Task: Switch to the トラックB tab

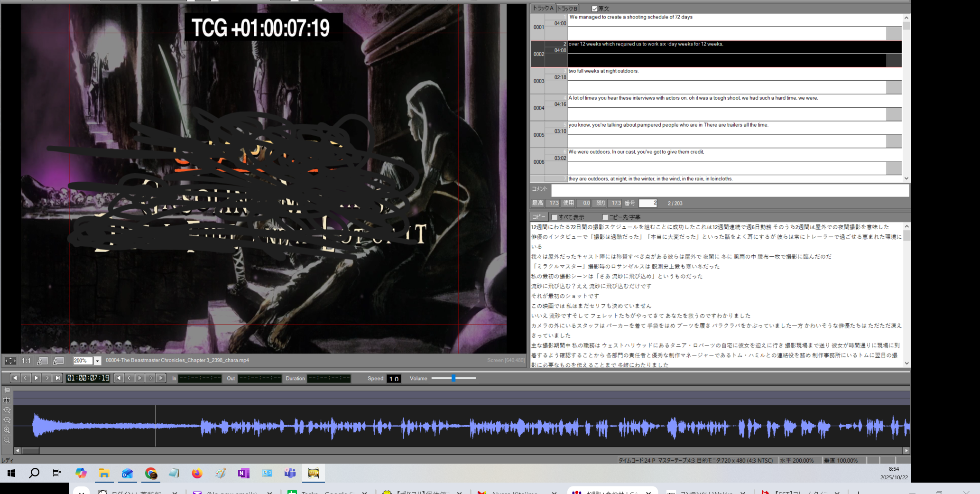Action: click(x=567, y=9)
